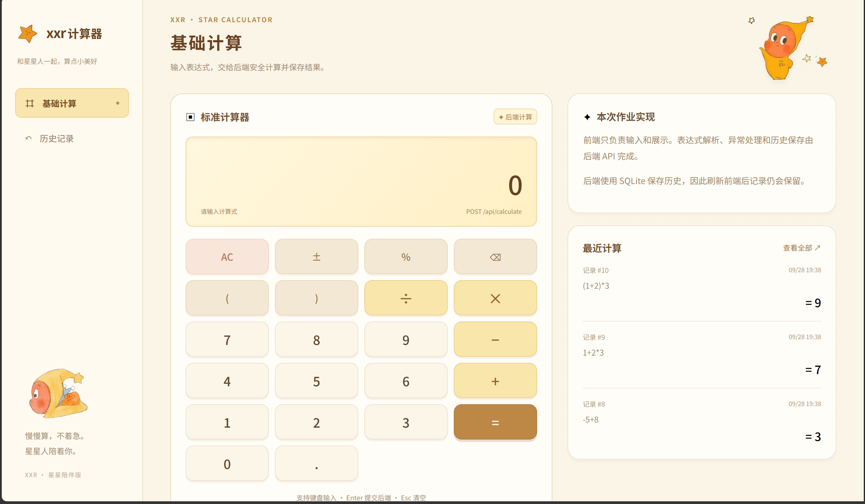Click the calculator display area
The image size is (865, 504).
(361, 182)
